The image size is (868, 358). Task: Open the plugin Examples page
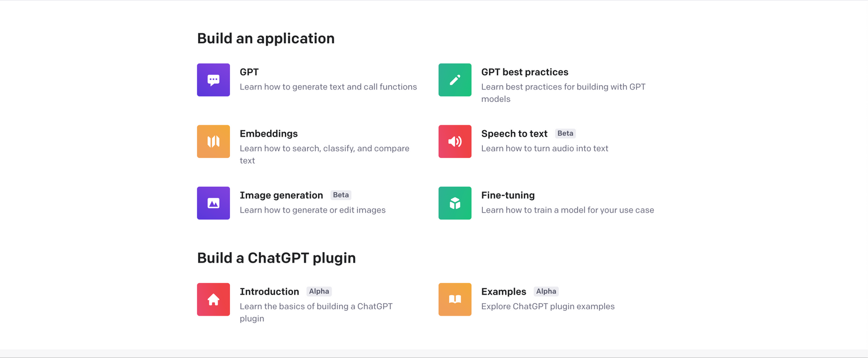(503, 291)
